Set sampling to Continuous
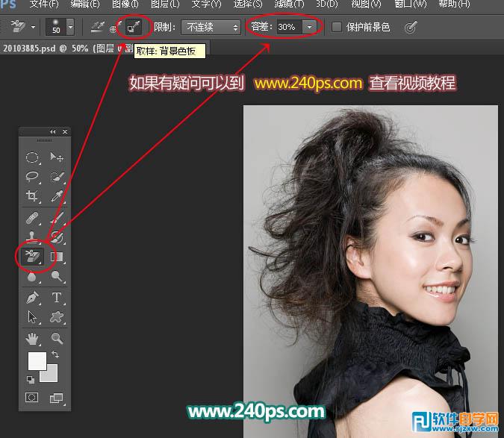The height and width of the screenshot is (438, 504). point(97,27)
